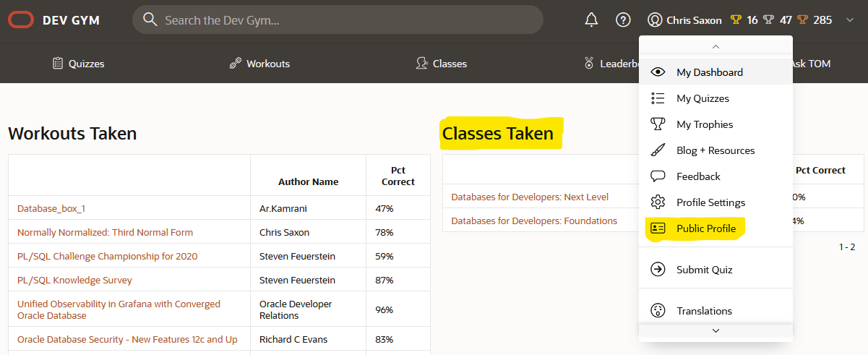Image resolution: width=868 pixels, height=355 pixels.
Task: Go to the Workouts navigation tab
Action: pyautogui.click(x=259, y=64)
